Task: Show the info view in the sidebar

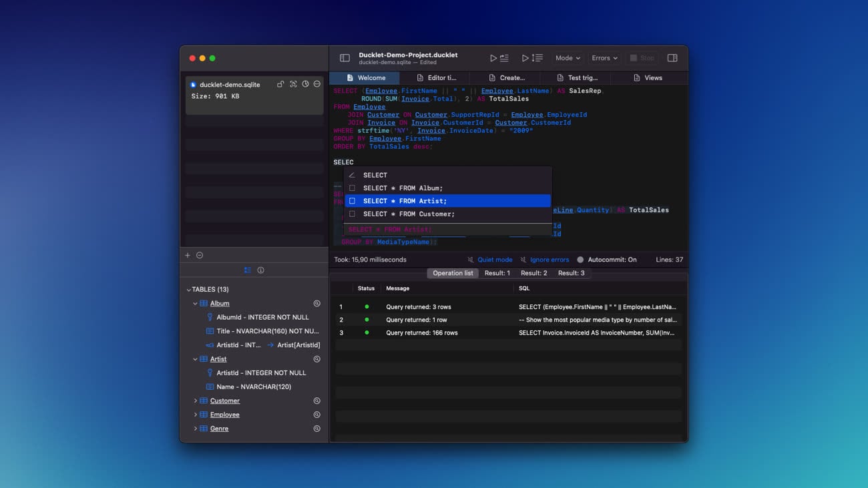Action: tap(260, 270)
